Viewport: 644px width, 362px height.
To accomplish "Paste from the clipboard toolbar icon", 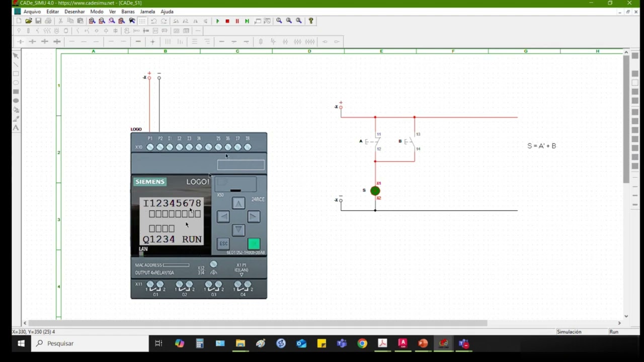I will 80,21.
